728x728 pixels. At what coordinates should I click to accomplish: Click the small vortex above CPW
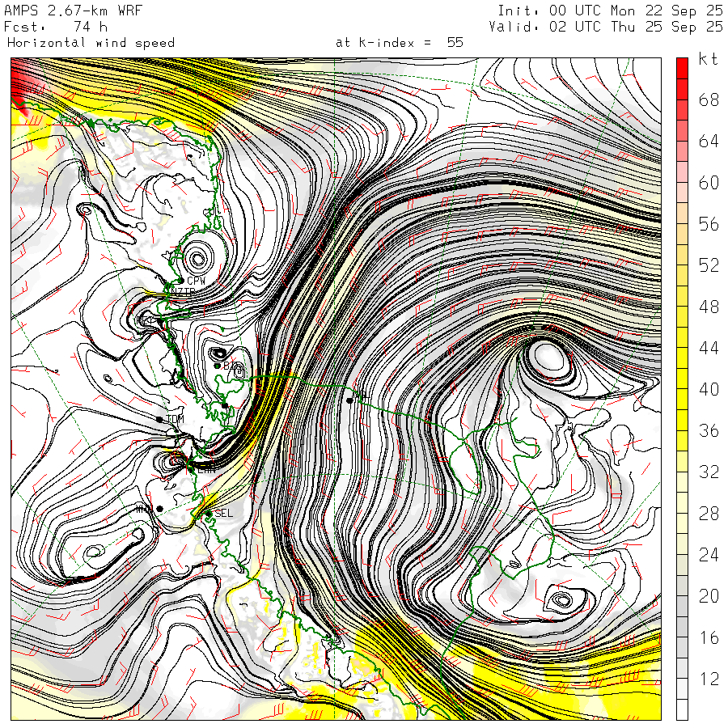196,259
